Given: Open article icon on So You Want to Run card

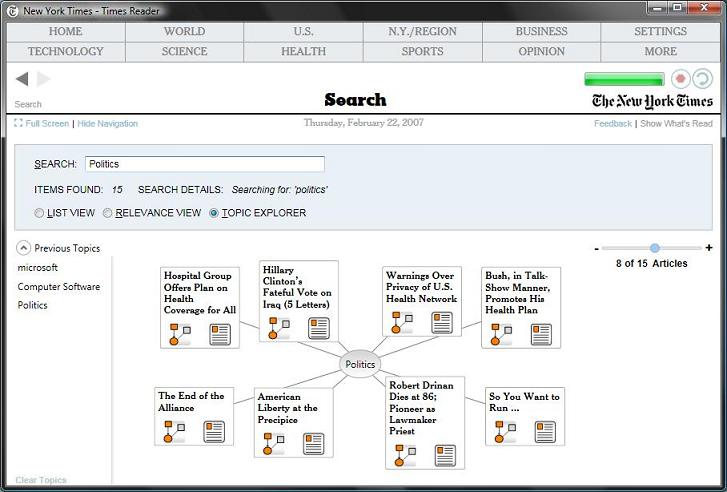Looking at the screenshot, I should pyautogui.click(x=545, y=432).
